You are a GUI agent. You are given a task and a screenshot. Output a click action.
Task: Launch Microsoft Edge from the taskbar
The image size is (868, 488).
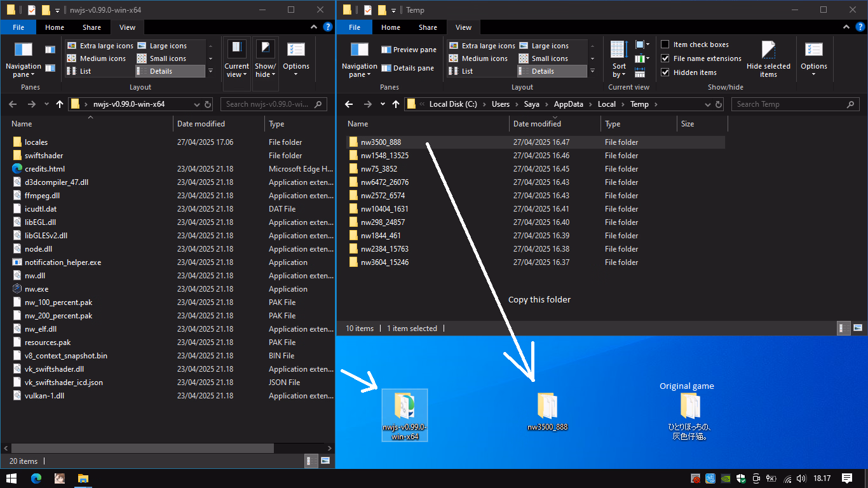pos(36,478)
